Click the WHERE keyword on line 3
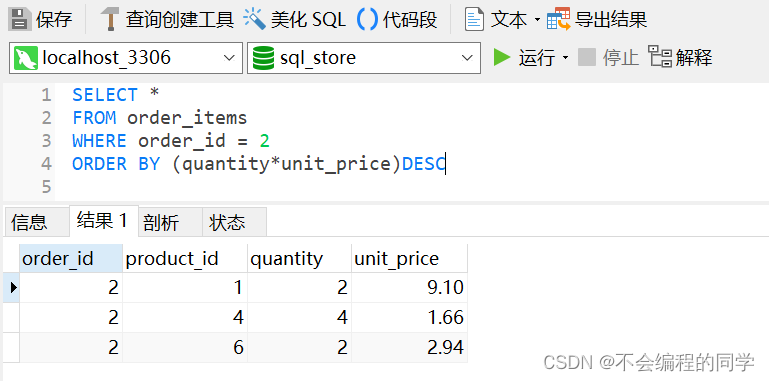Image resolution: width=769 pixels, height=381 pixels. (x=100, y=141)
